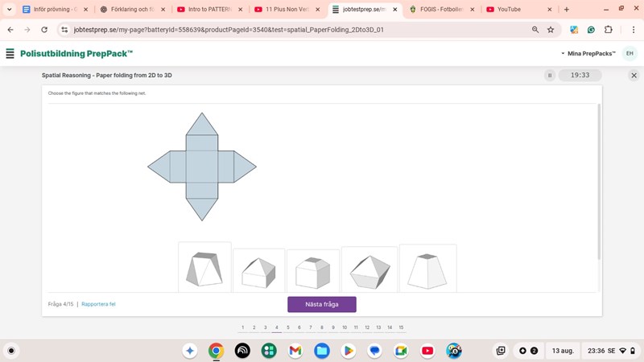This screenshot has height=362, width=644.
Task: Open the tab search dropdown arrow
Action: 10,9
